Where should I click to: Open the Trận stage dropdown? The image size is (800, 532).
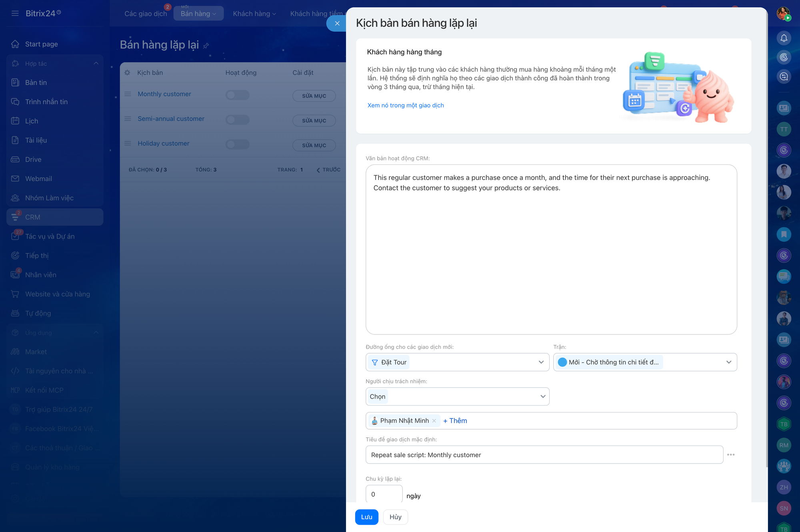tap(645, 362)
